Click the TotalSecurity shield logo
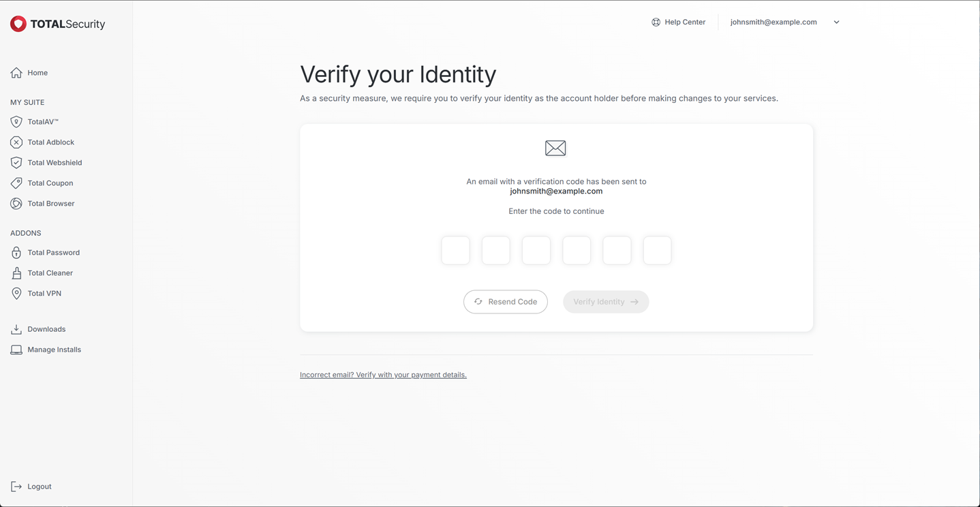 click(18, 24)
